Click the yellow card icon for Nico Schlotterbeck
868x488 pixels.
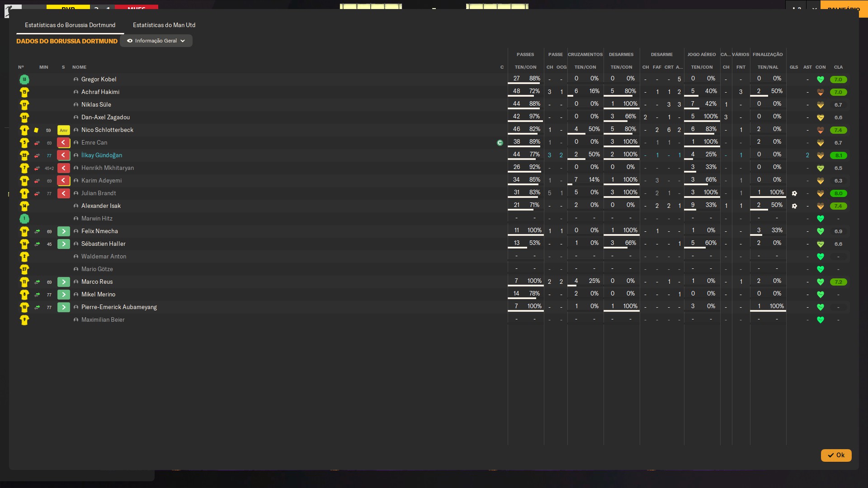pos(36,130)
